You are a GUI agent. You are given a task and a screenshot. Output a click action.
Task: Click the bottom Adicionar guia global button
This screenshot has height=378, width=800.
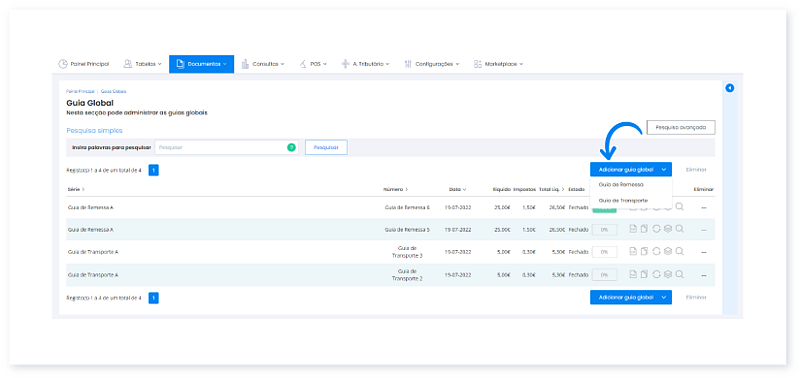coord(631,297)
